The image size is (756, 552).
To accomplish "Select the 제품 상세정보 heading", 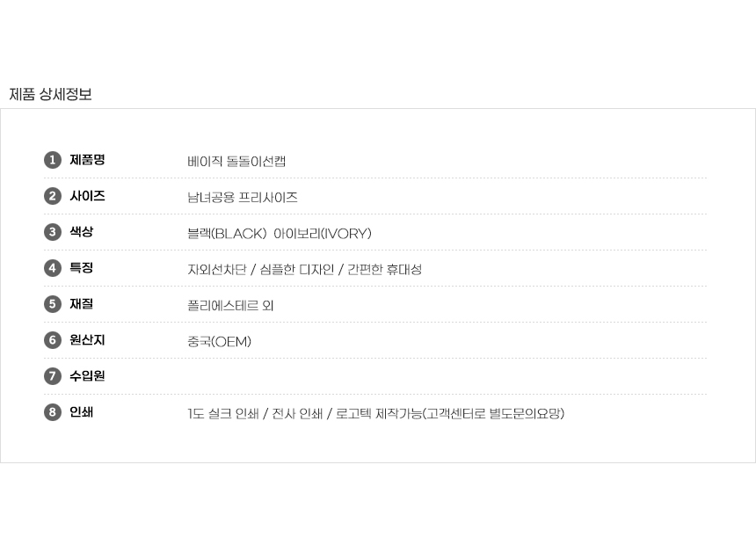I will coord(50,94).
